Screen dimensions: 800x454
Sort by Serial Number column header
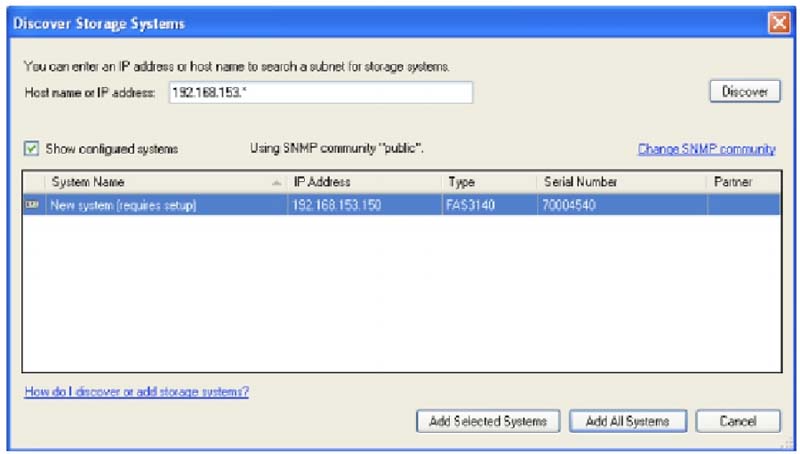tap(621, 182)
